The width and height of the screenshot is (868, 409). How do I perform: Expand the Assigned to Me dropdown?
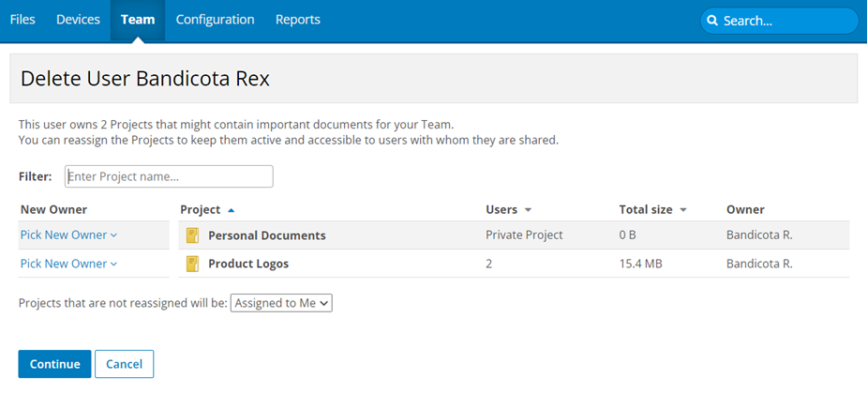click(x=281, y=303)
